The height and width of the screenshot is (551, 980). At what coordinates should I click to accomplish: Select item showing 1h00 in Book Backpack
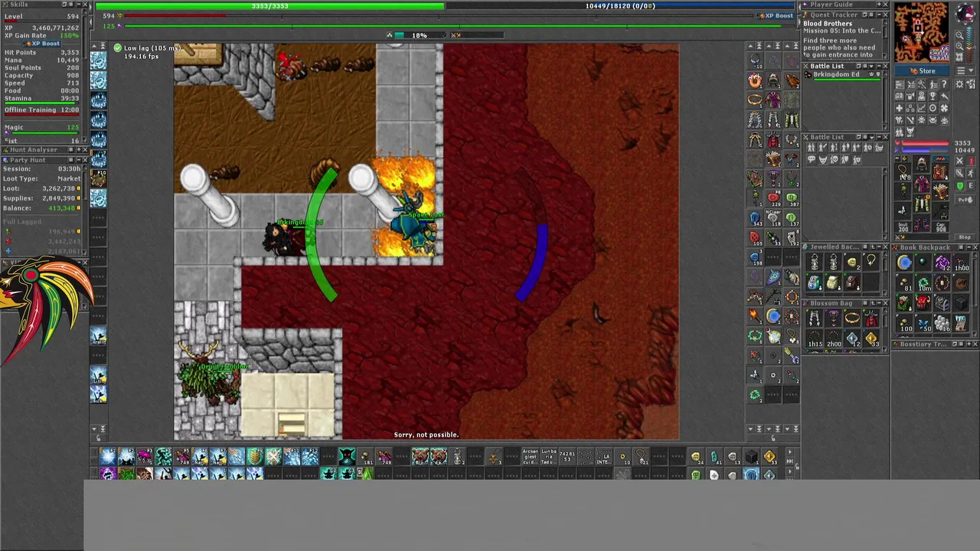click(961, 262)
